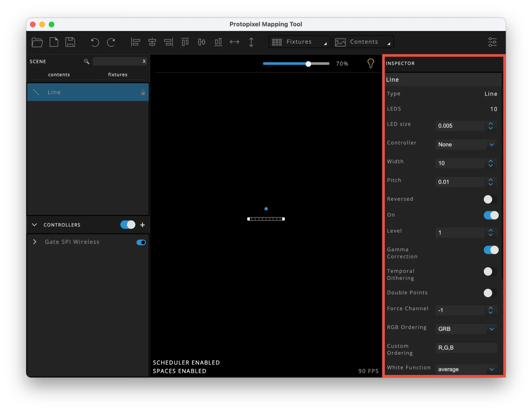The width and height of the screenshot is (532, 412).
Task: Click the Width stepper arrows
Action: click(490, 163)
